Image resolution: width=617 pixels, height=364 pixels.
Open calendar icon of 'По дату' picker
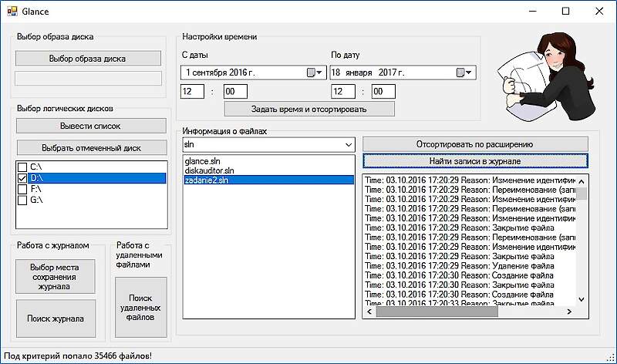(460, 72)
